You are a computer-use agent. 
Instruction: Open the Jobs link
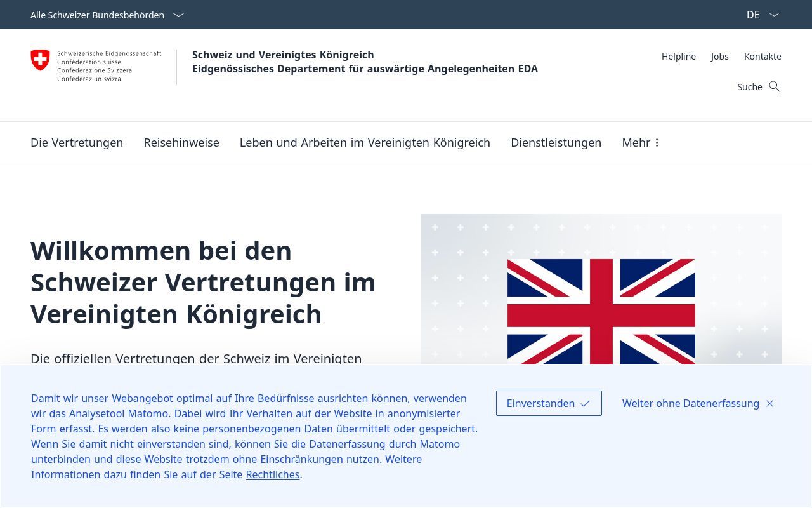[720, 57]
